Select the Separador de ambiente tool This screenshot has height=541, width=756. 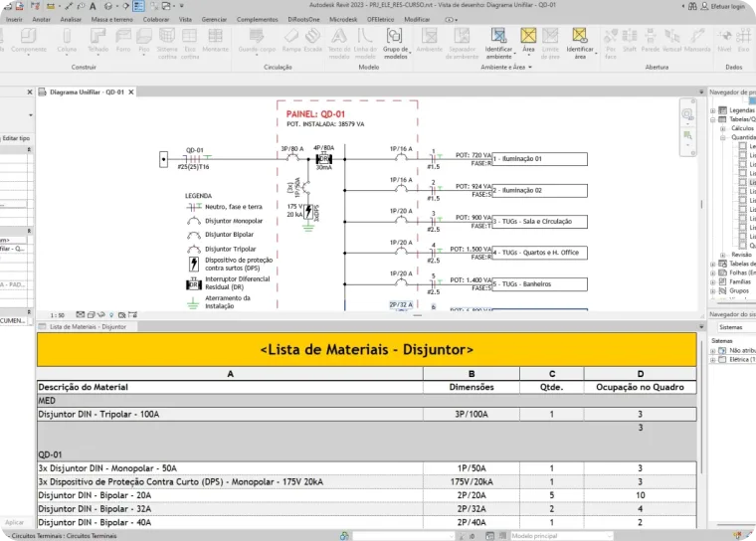click(x=462, y=44)
